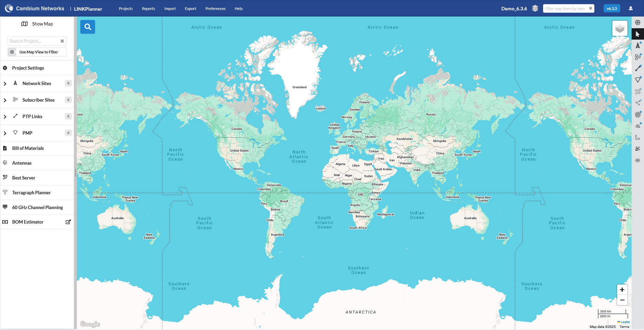Select the add PMP sector tool
The image size is (644, 330).
tap(638, 80)
